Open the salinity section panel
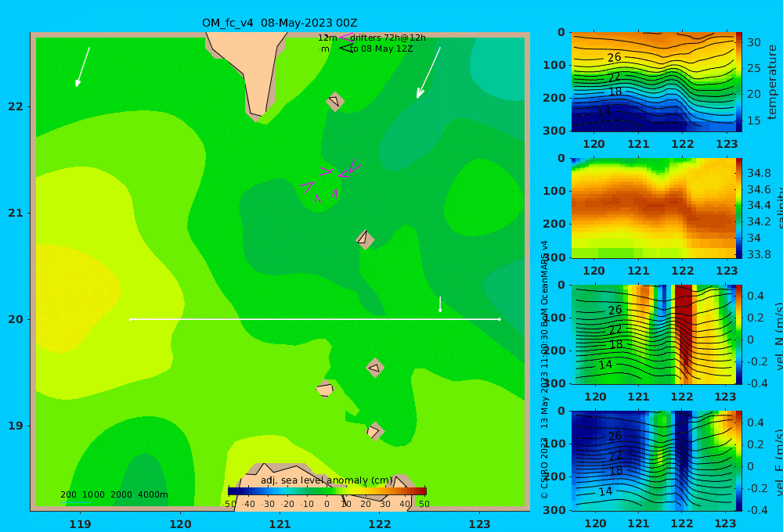The height and width of the screenshot is (532, 783). [653, 208]
